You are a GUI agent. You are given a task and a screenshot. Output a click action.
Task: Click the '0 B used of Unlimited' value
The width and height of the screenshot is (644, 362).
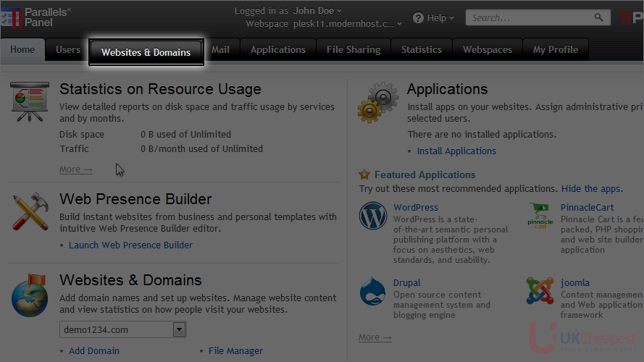pyautogui.click(x=185, y=135)
